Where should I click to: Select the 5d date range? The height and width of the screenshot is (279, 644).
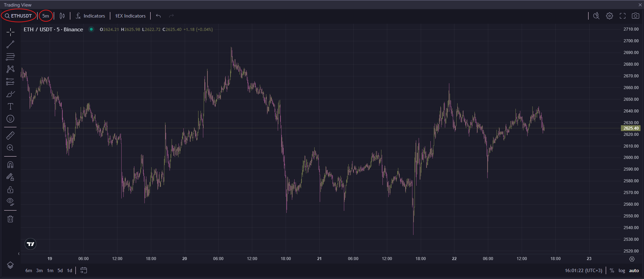coord(60,270)
